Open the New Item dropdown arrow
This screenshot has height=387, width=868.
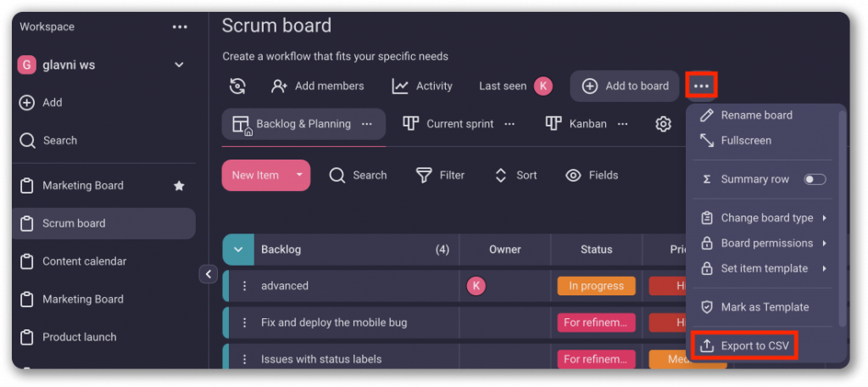coord(299,175)
